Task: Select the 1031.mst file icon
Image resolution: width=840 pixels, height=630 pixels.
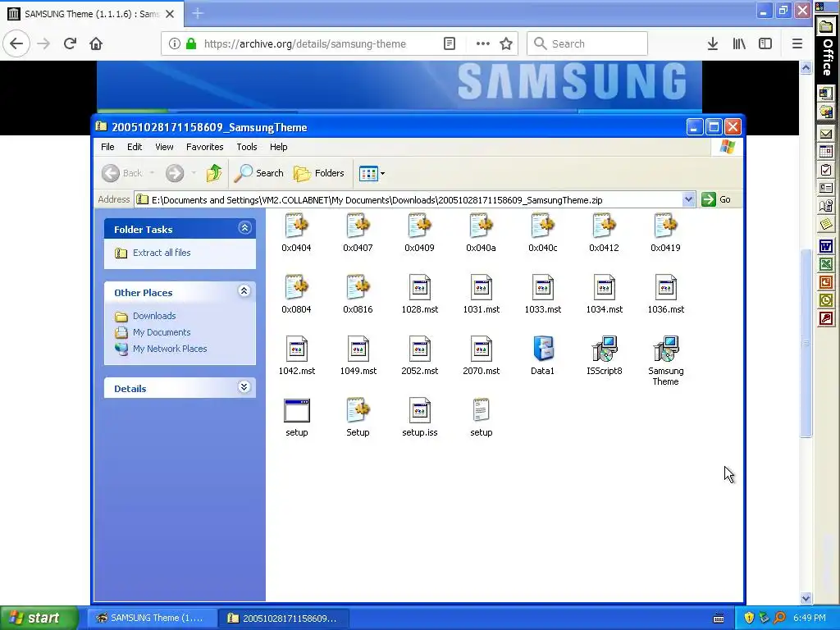Action: (x=481, y=286)
